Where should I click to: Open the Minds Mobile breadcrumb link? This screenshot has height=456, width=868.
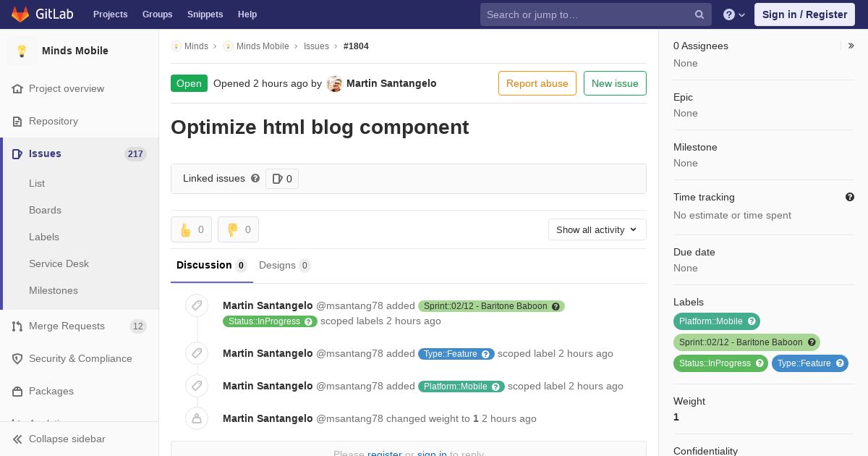point(263,46)
